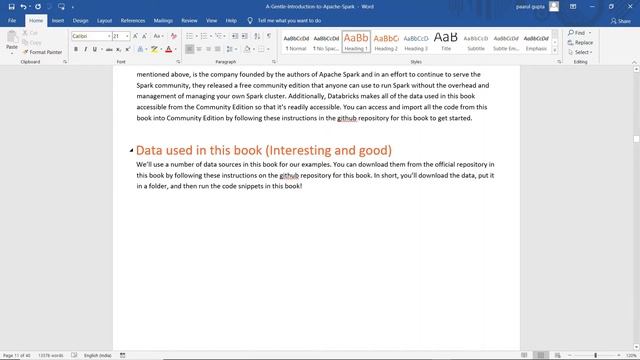This screenshot has width=640, height=360.
Task: Justify the paragraph text
Action: click(x=218, y=49)
